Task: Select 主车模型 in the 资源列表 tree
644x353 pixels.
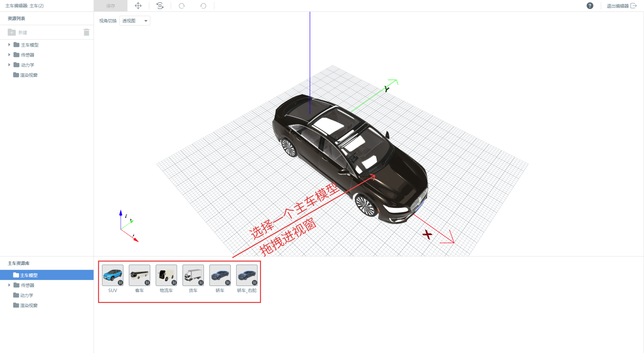Action: tap(30, 45)
